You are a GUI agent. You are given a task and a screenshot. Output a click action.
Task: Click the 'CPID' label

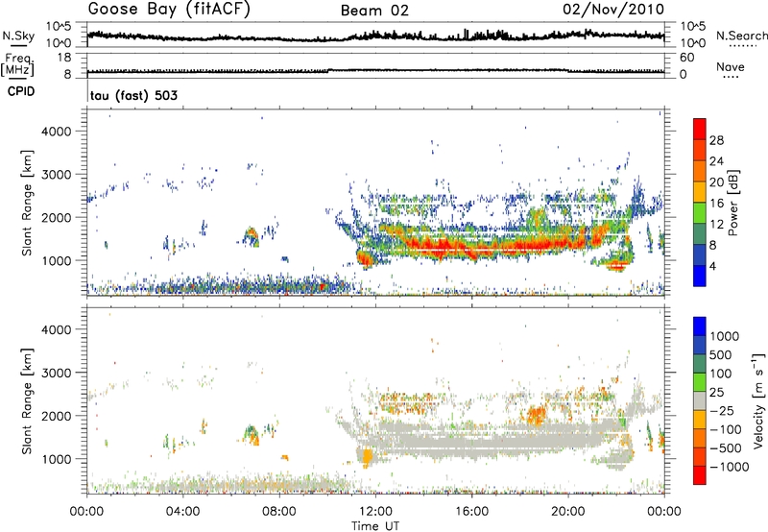point(21,91)
